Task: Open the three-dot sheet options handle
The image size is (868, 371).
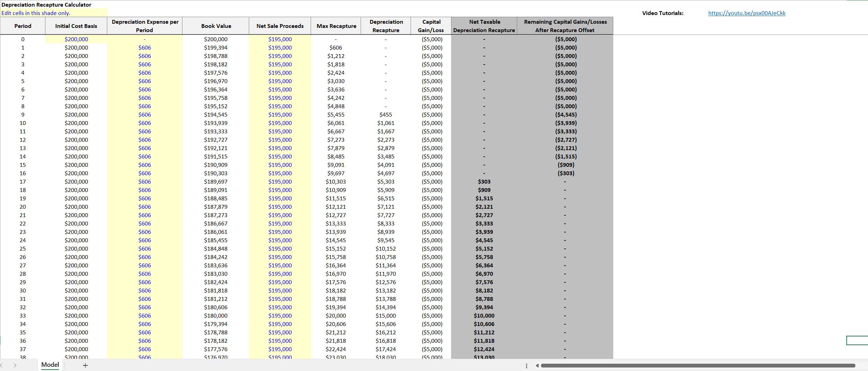Action: tap(527, 365)
